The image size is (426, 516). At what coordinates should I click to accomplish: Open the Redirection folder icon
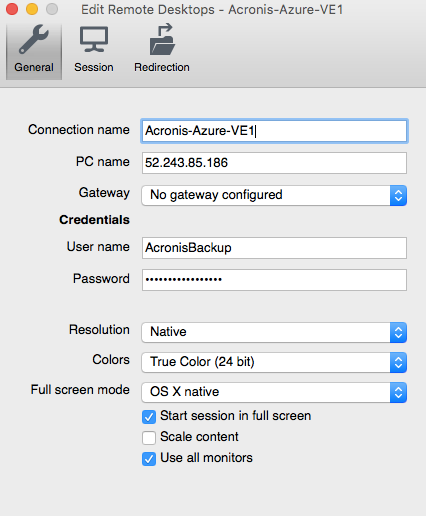(162, 40)
